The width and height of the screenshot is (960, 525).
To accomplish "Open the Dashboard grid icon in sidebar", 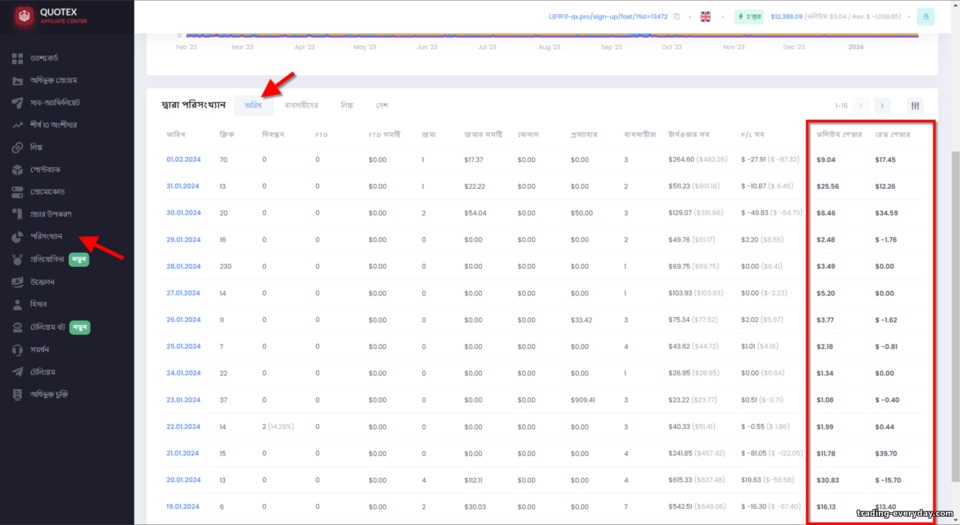I will pyautogui.click(x=17, y=58).
